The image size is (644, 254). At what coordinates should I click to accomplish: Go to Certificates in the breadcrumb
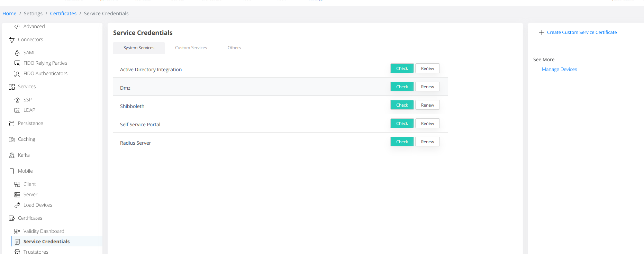point(63,13)
